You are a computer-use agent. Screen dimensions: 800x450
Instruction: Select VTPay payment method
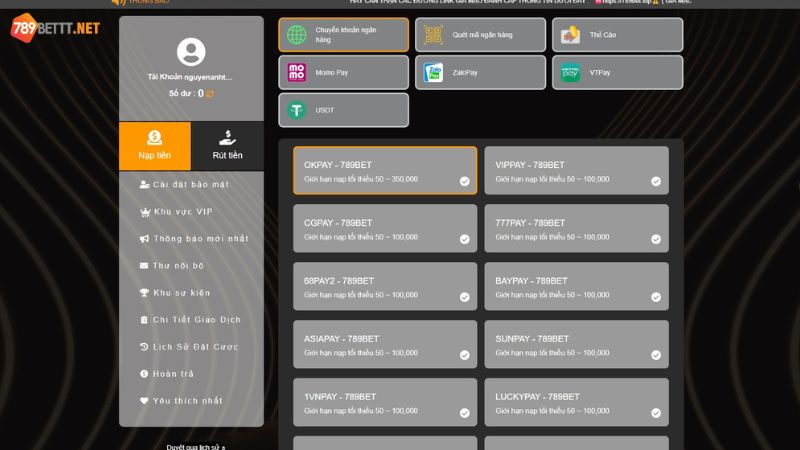617,72
